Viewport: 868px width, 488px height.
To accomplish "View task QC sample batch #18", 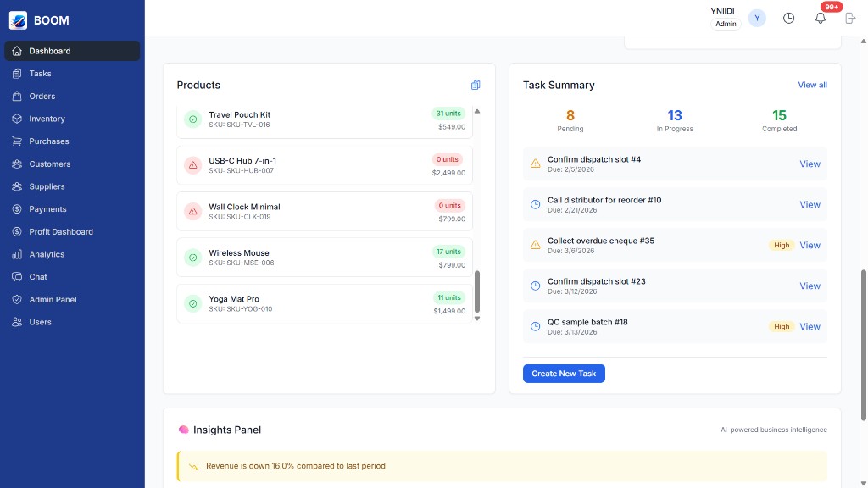I will (810, 326).
